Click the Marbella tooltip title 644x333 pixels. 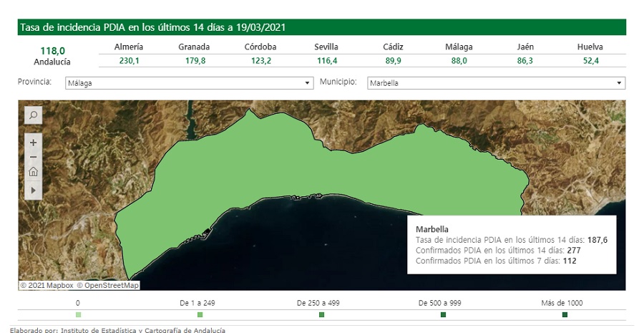pos(432,229)
